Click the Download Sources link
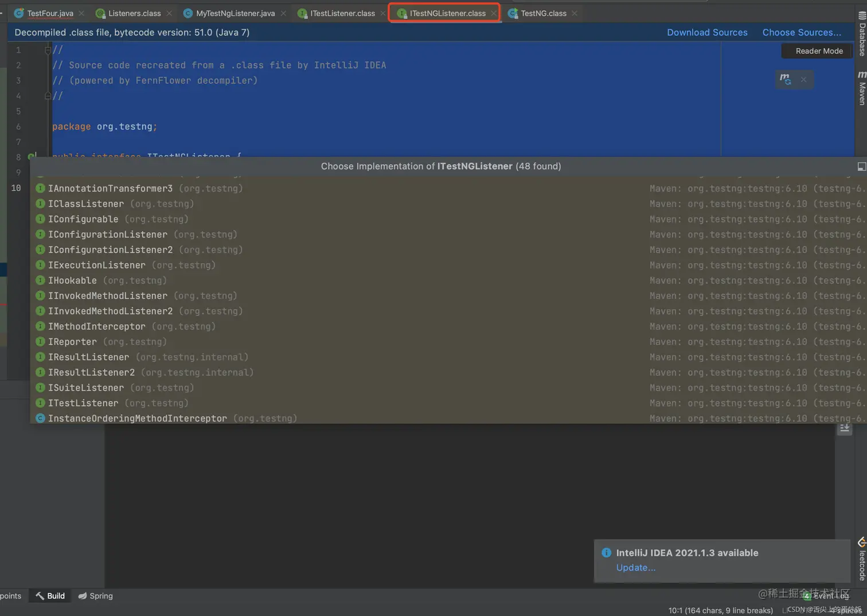Screen dimensions: 867x616 [x=707, y=33]
